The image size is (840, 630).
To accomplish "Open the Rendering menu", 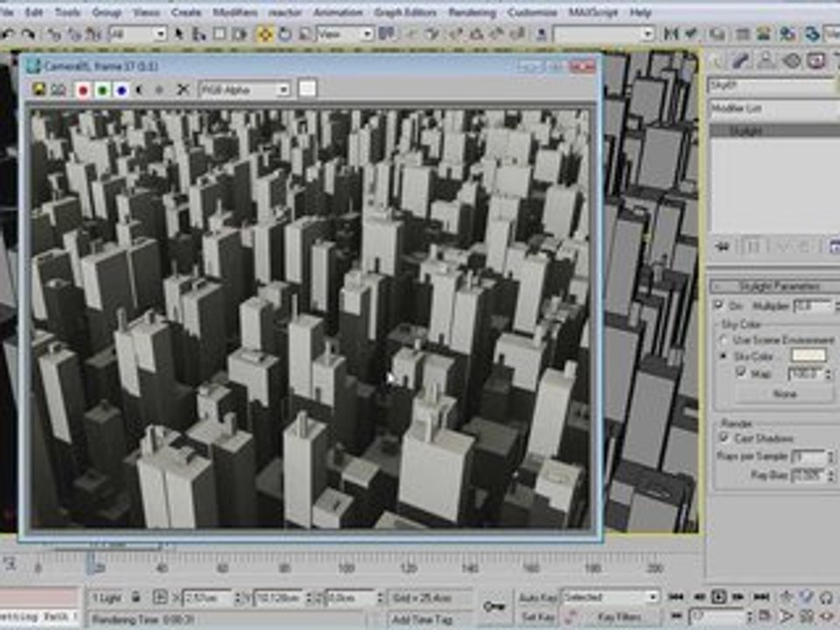I will point(472,11).
